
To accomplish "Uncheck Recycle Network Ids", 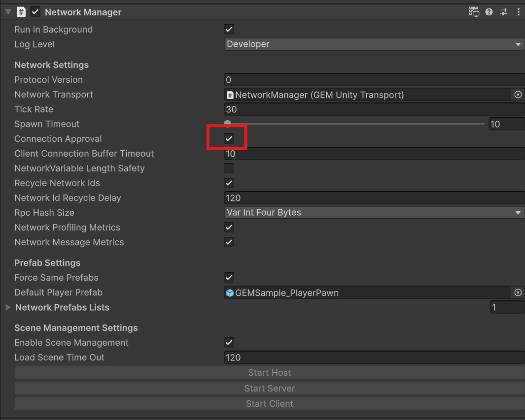I will click(229, 183).
